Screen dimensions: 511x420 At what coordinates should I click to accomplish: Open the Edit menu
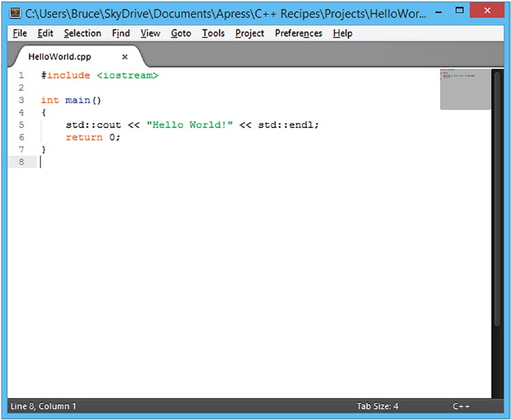tap(45, 33)
